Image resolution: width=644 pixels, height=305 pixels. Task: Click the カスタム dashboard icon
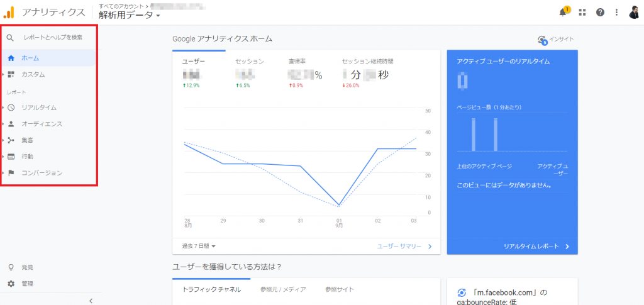pos(11,75)
